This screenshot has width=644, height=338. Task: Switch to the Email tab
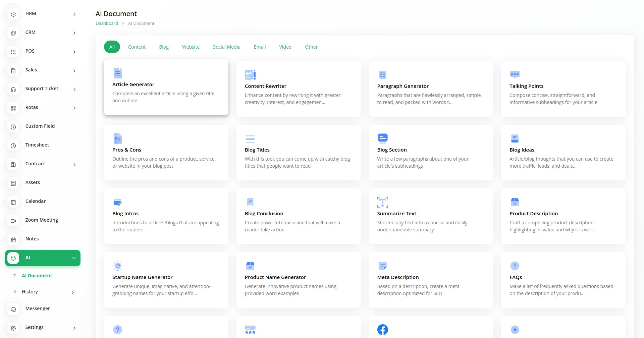pos(260,47)
